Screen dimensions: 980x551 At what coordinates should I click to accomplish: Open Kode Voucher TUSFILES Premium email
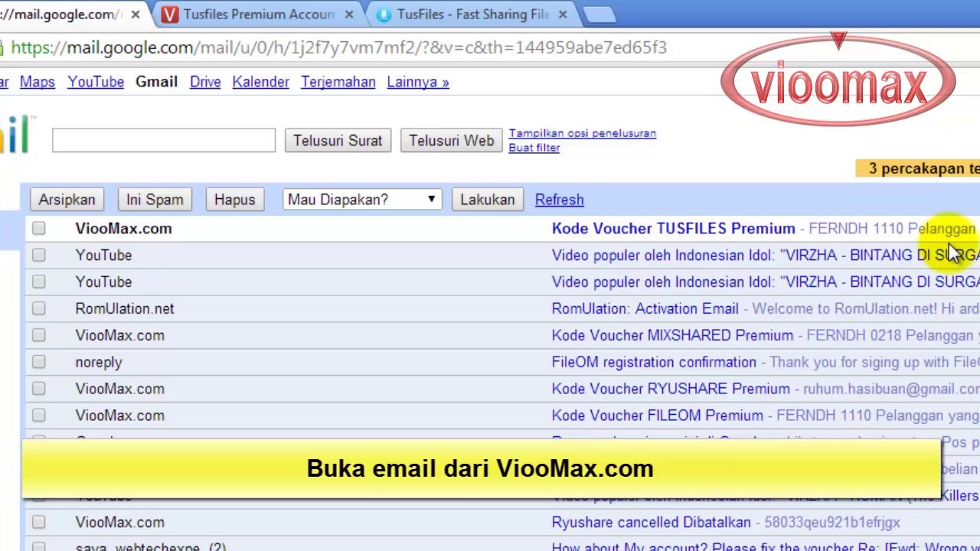coord(674,228)
